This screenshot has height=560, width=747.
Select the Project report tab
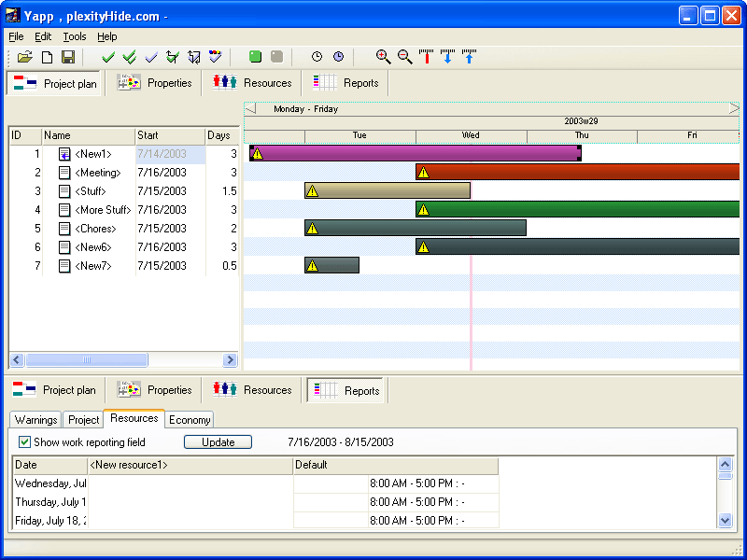[83, 419]
